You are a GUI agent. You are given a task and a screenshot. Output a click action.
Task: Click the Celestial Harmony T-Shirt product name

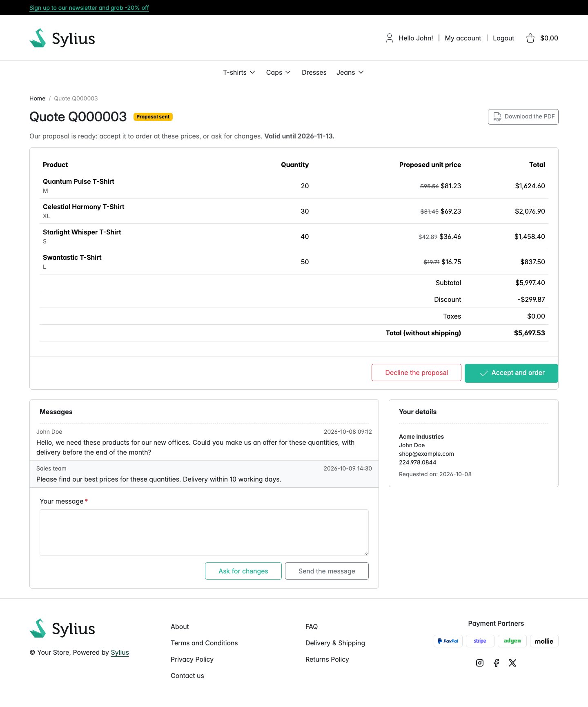click(83, 207)
